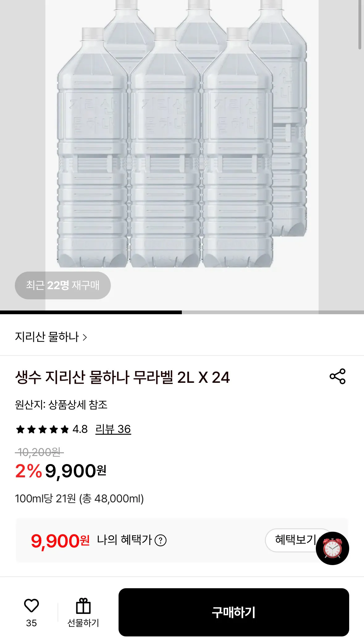Tap the red 9,900원 benefit price
This screenshot has height=642, width=364.
pos(60,541)
